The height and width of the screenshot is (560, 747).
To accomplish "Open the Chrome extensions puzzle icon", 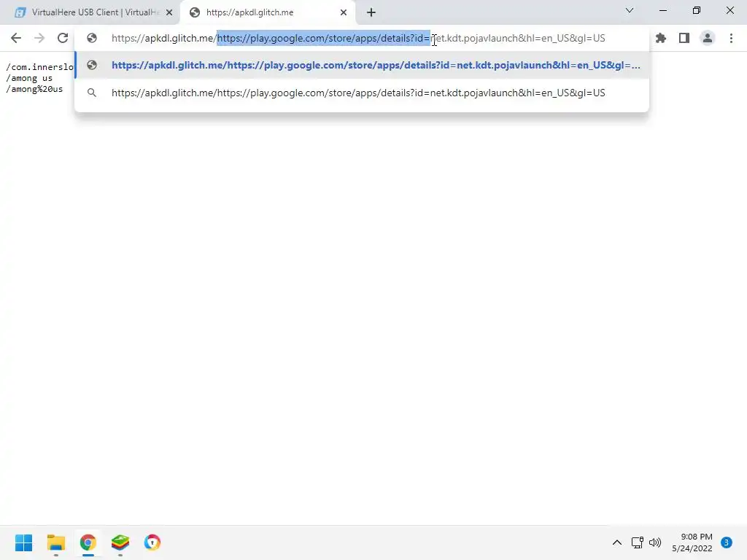I will tap(661, 38).
